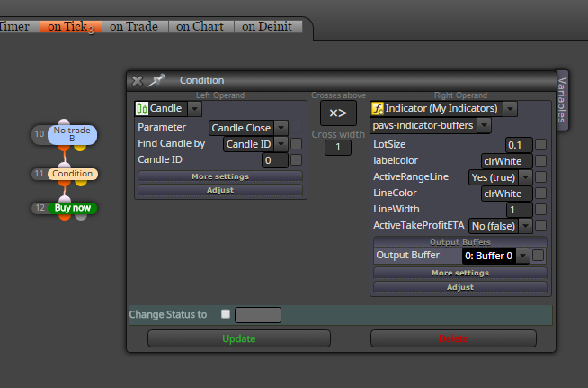Switch to the on Chart tab

click(x=200, y=27)
